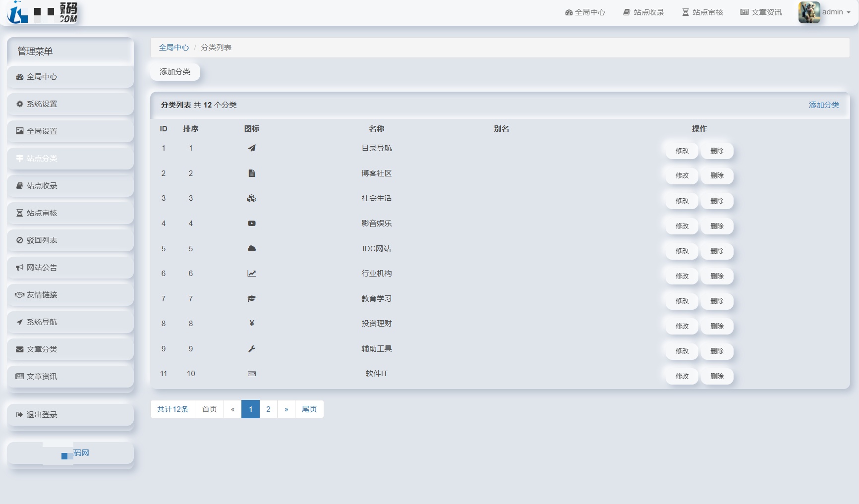This screenshot has width=859, height=504.
Task: Click 删除 for 投资理财
Action: coord(717,326)
